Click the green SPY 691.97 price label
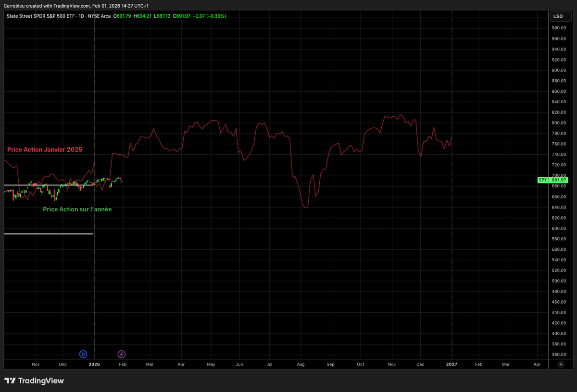Image resolution: width=577 pixels, height=392 pixels. click(552, 180)
